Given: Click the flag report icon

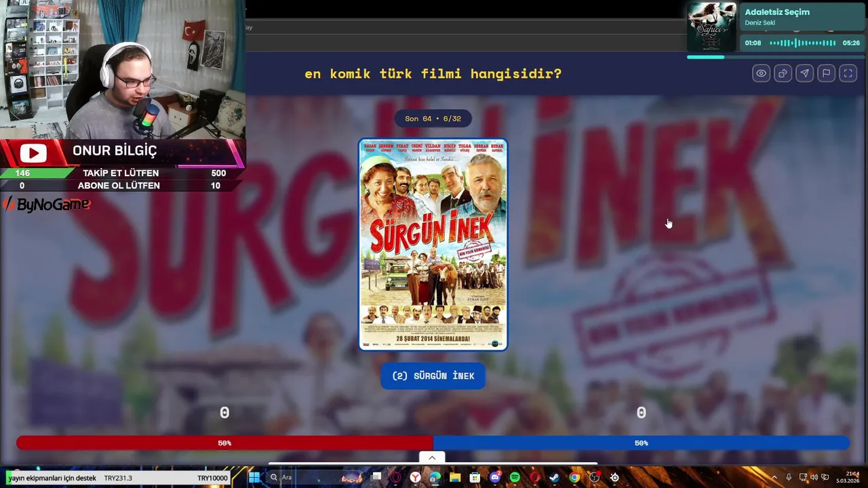Looking at the screenshot, I should 826,73.
